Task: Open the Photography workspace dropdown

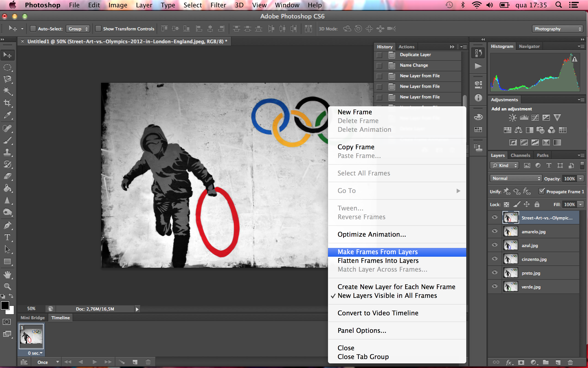Action: click(557, 29)
